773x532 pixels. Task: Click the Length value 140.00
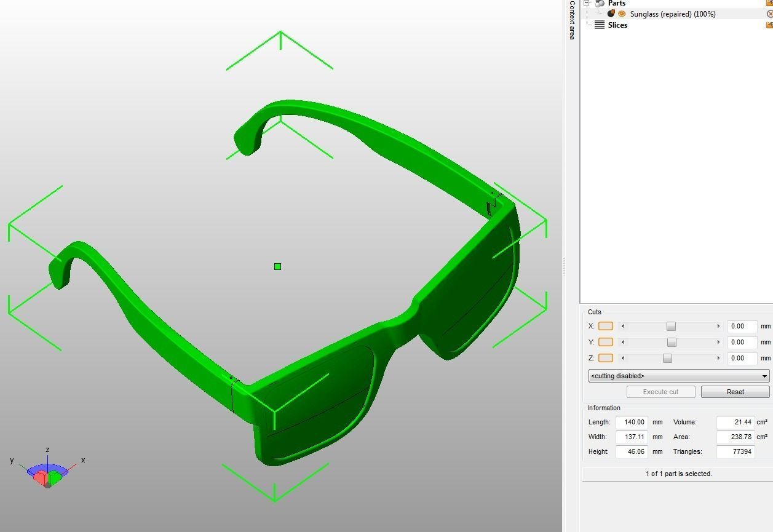[x=633, y=422]
